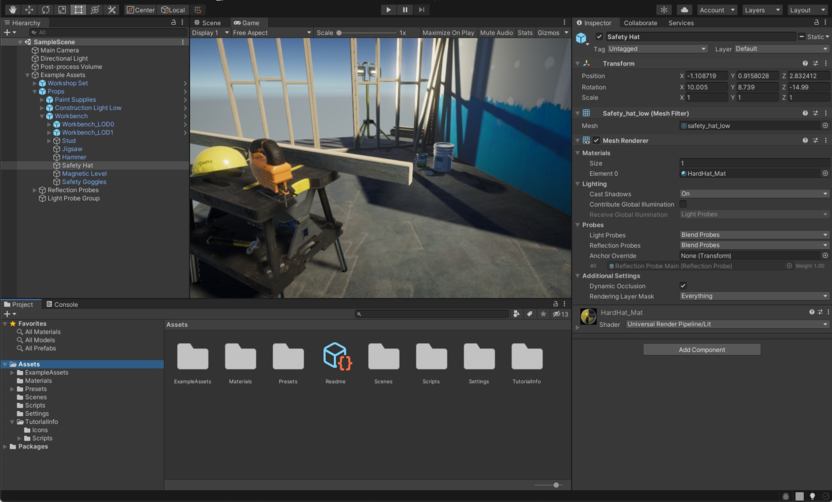Open the Cast Shadows dropdown

pos(754,194)
